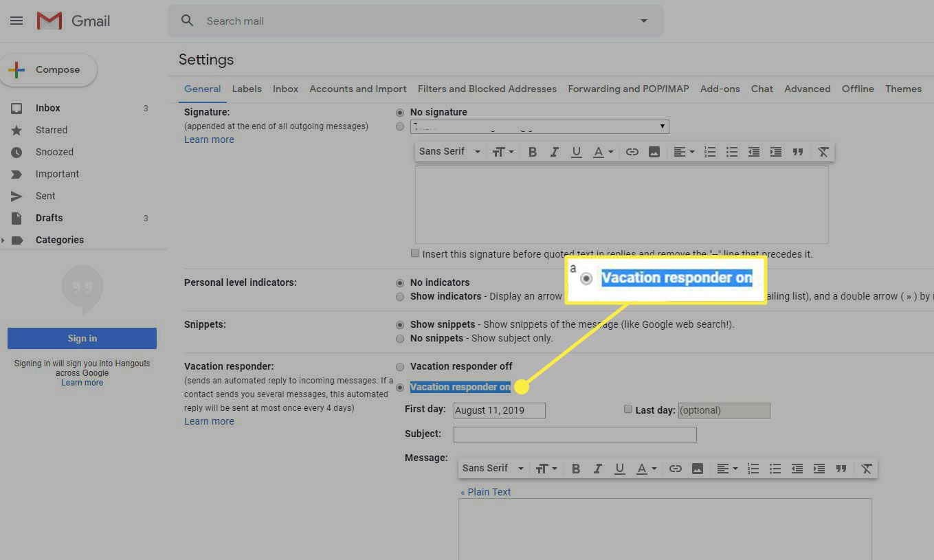Viewport: 934px width, 560px height.
Task: Open the Advanced tab
Action: coord(808,89)
